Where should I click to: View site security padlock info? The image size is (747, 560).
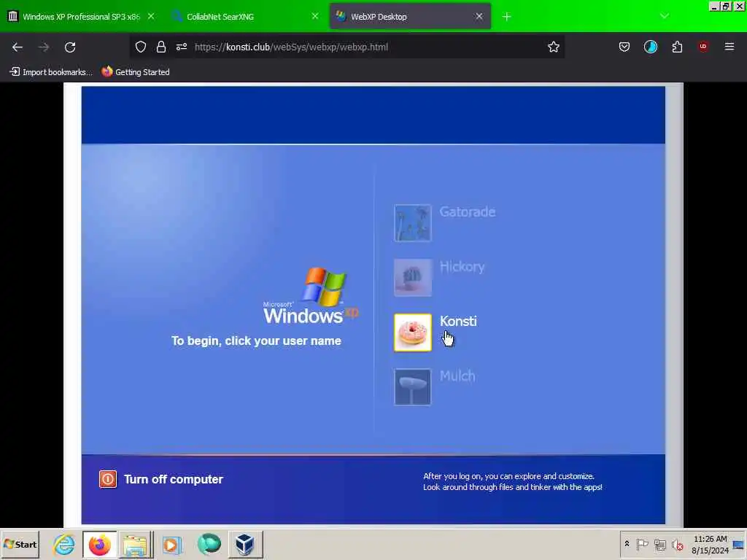[x=161, y=47]
